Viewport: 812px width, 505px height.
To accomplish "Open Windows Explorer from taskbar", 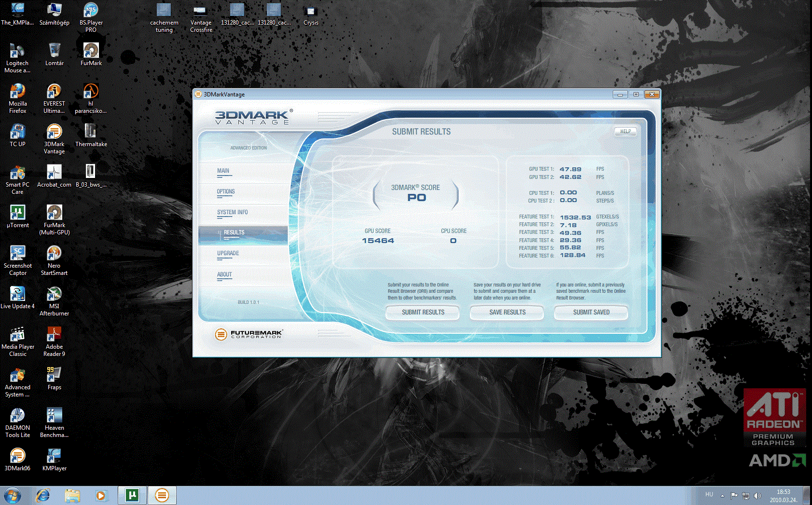I will click(x=72, y=495).
